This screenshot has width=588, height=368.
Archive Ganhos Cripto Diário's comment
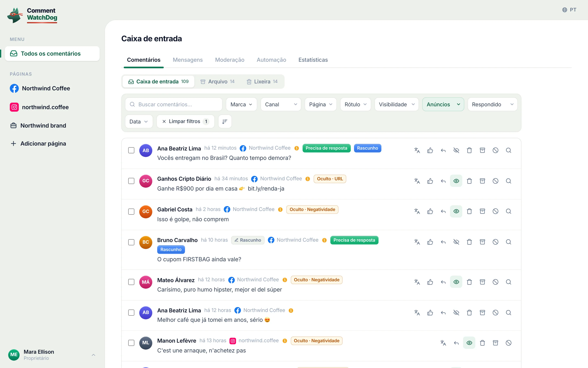(x=483, y=181)
